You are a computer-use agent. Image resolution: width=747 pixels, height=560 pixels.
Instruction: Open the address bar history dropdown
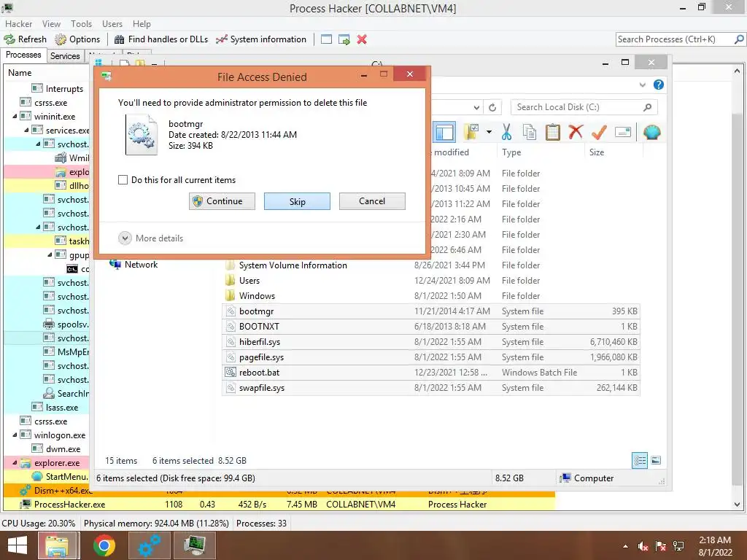pos(476,107)
